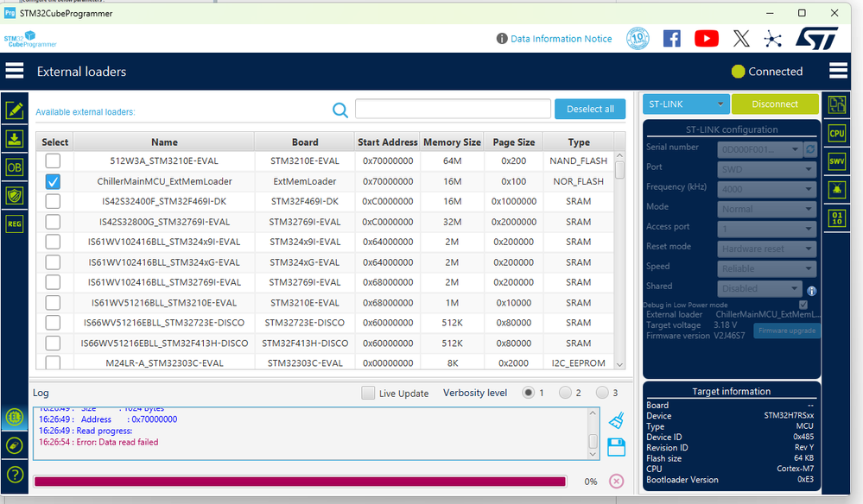Open Help question mark icon
The height and width of the screenshot is (504, 863).
click(x=15, y=475)
